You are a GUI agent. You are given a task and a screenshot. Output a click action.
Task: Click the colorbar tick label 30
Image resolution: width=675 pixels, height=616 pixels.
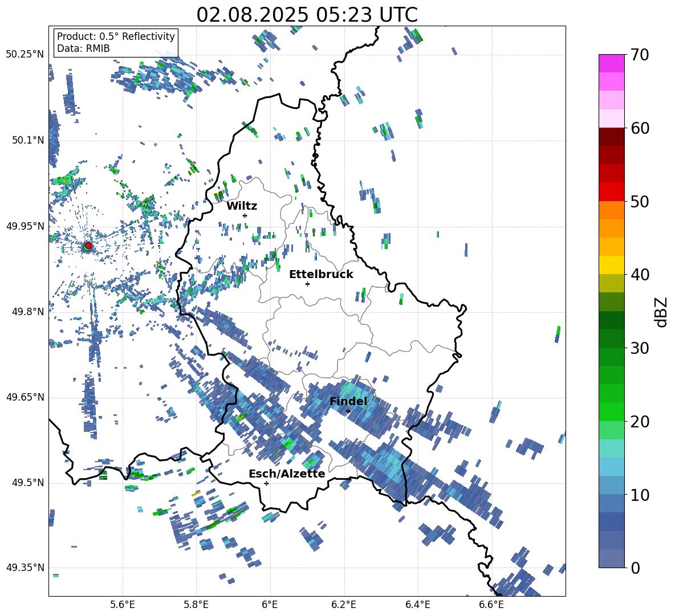coord(640,348)
